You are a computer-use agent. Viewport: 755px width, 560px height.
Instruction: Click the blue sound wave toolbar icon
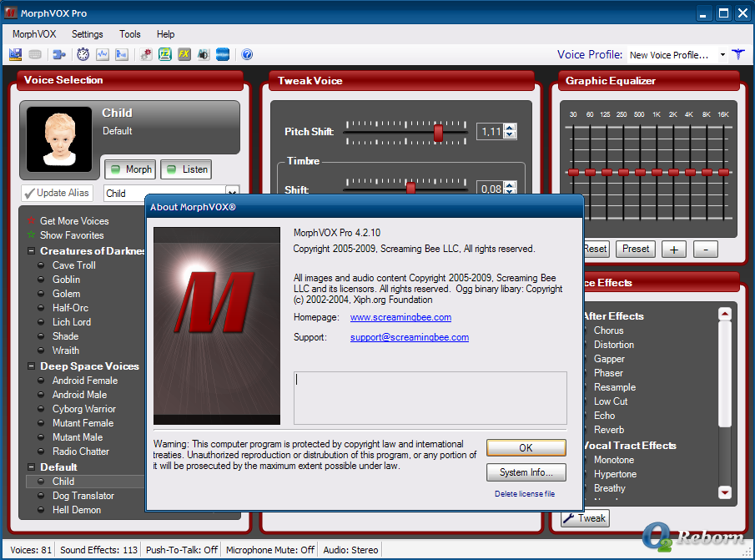tap(223, 54)
